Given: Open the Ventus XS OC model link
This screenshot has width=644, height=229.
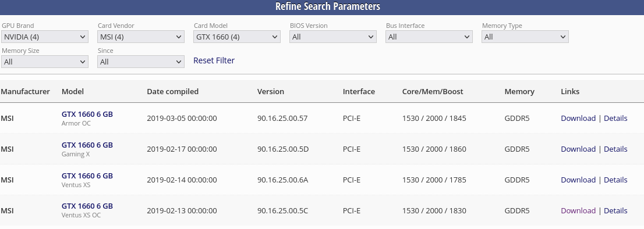Looking at the screenshot, I should pos(87,206).
